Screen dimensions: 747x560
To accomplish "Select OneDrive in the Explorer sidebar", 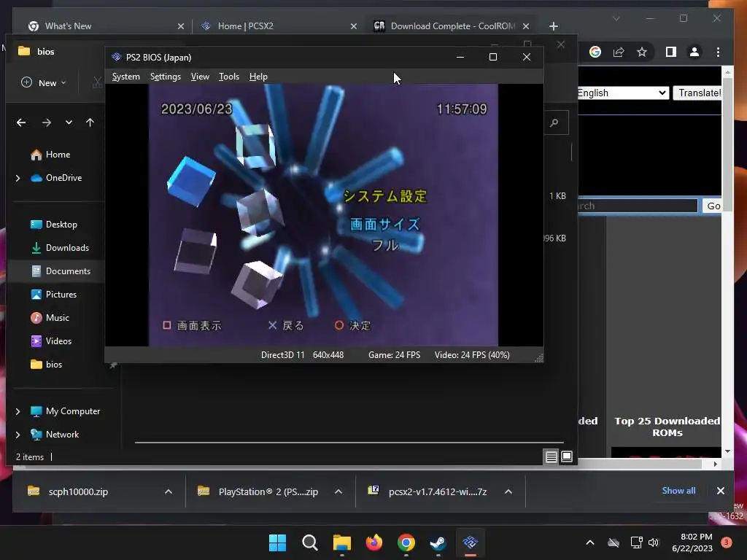I will [56, 178].
